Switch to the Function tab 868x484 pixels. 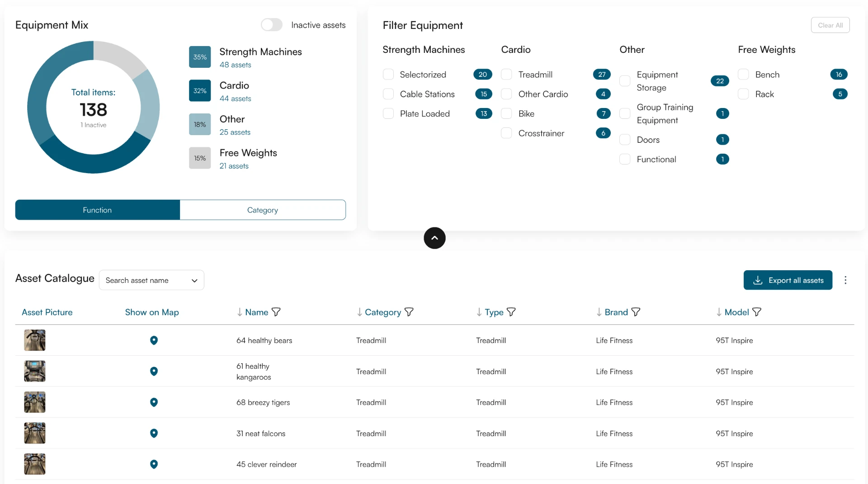click(x=97, y=210)
